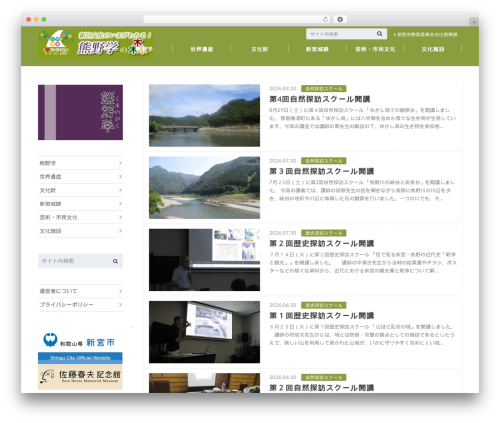Click the chevron beside sidebar 芸術・市民文化
Viewport: 500px width, 423px height.
pos(120,217)
